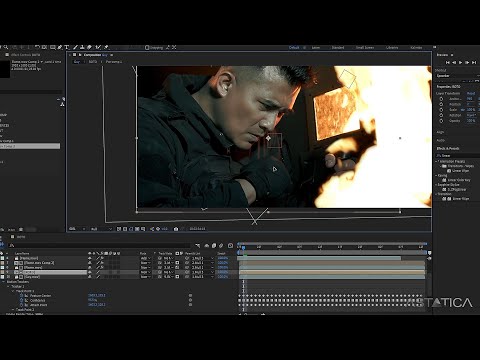
Task: Expand Track Point 2
Action: coord(13,309)
